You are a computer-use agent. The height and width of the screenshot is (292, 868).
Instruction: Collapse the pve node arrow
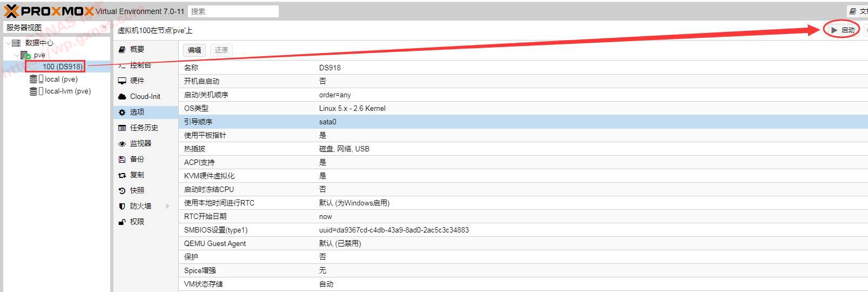pos(16,55)
